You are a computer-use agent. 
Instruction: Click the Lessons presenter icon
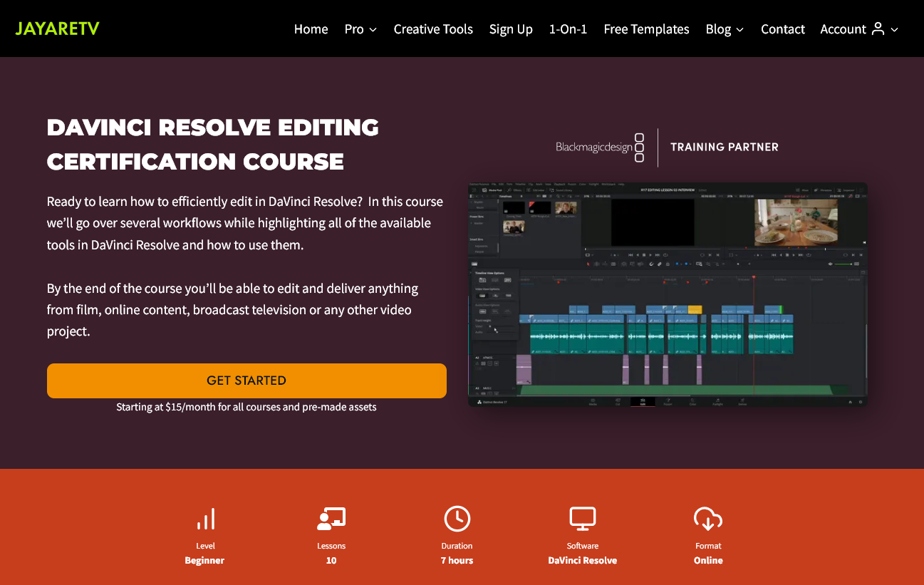[331, 519]
